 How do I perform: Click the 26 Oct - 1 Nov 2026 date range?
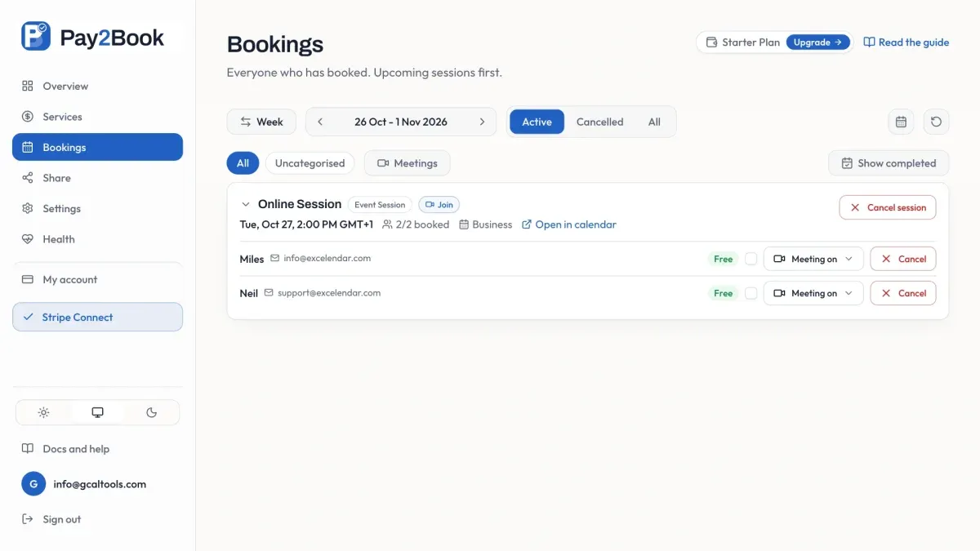coord(401,122)
